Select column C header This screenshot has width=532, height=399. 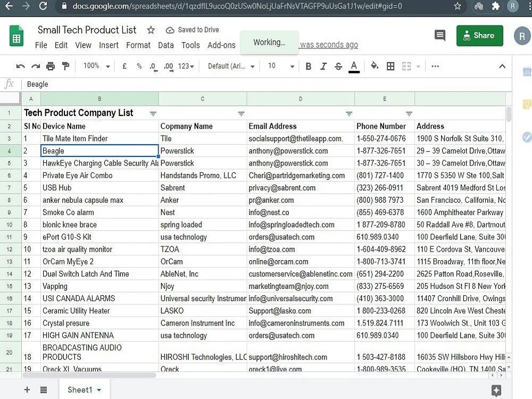tap(203, 99)
